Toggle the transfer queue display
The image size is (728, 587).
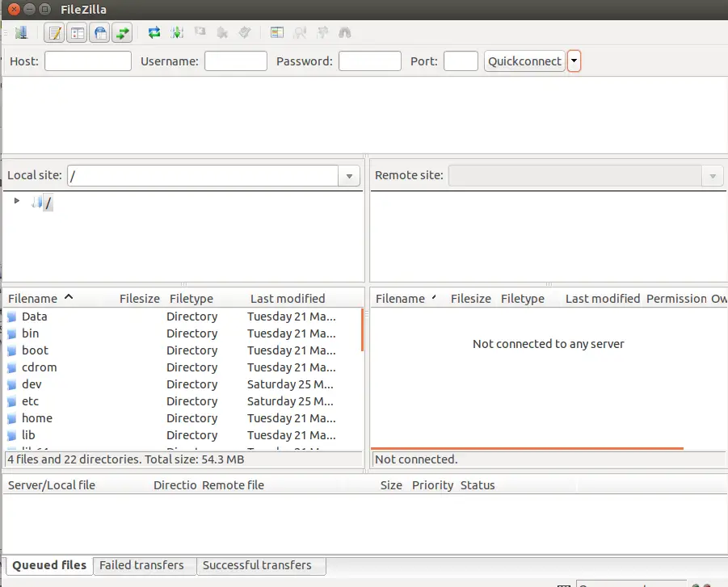(x=122, y=33)
